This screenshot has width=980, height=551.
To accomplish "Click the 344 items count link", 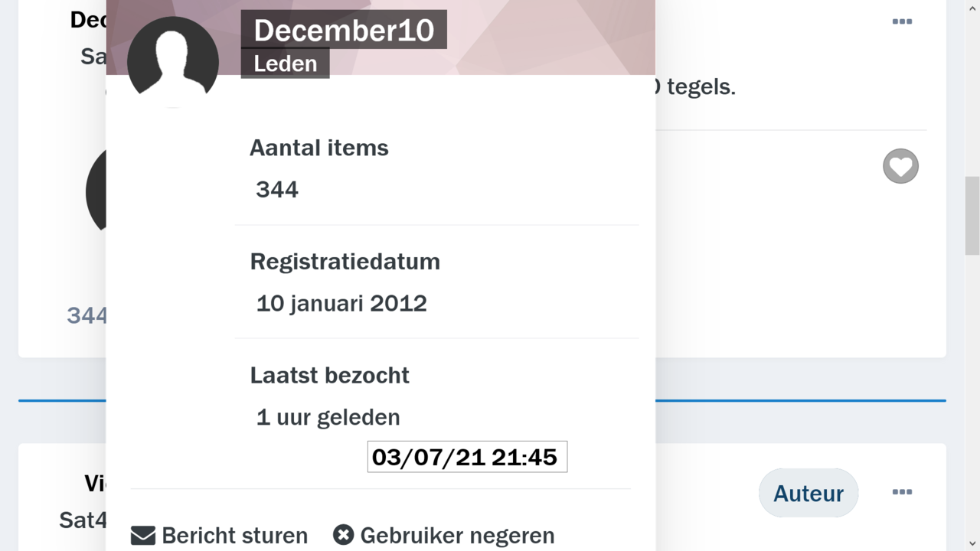I will pyautogui.click(x=87, y=315).
